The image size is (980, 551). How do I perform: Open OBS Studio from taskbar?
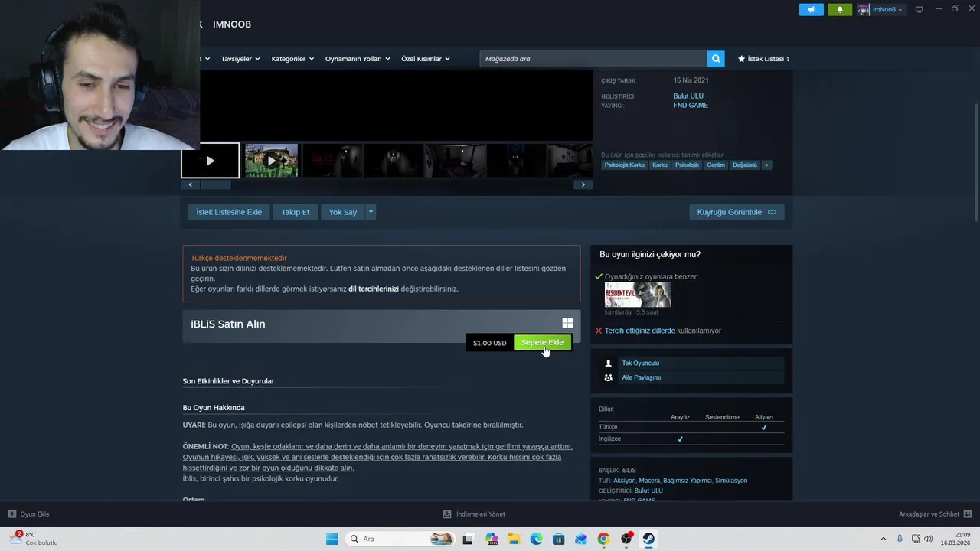click(626, 539)
